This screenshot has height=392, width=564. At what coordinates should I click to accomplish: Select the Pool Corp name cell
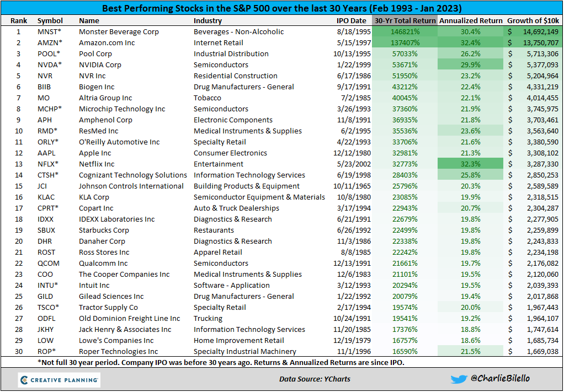pos(95,54)
